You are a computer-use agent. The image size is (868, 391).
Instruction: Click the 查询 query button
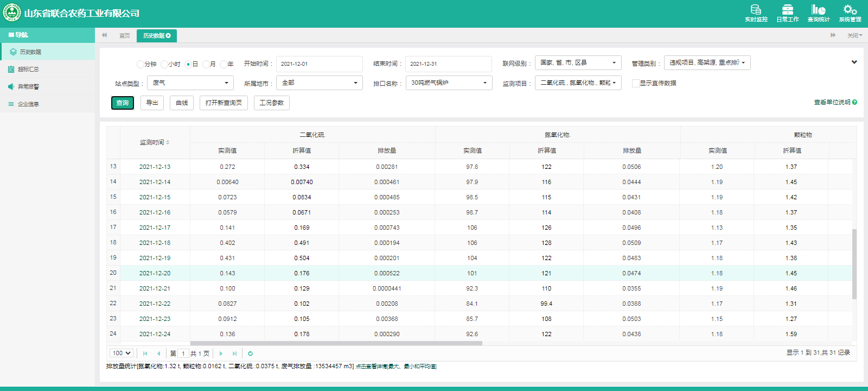[123, 103]
